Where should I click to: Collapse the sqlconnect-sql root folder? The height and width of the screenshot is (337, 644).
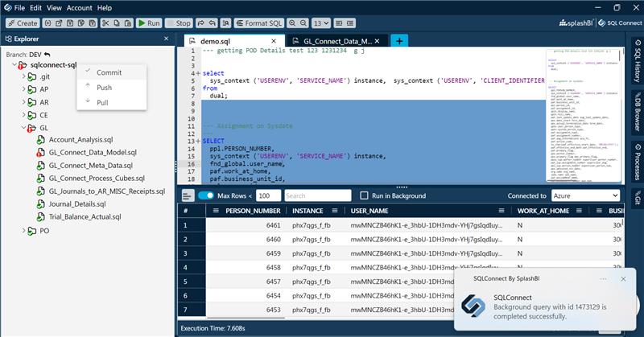14,65
